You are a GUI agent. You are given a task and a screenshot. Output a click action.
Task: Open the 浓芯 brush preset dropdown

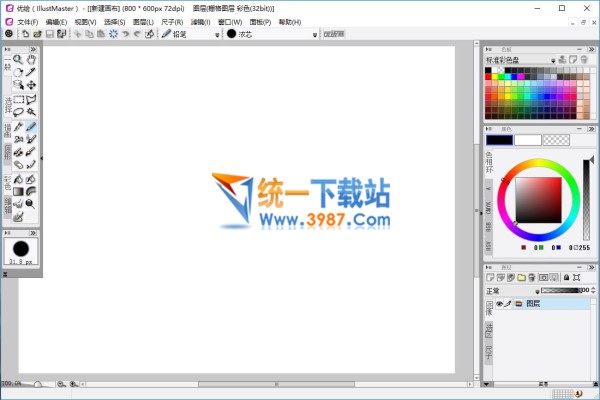(315, 35)
